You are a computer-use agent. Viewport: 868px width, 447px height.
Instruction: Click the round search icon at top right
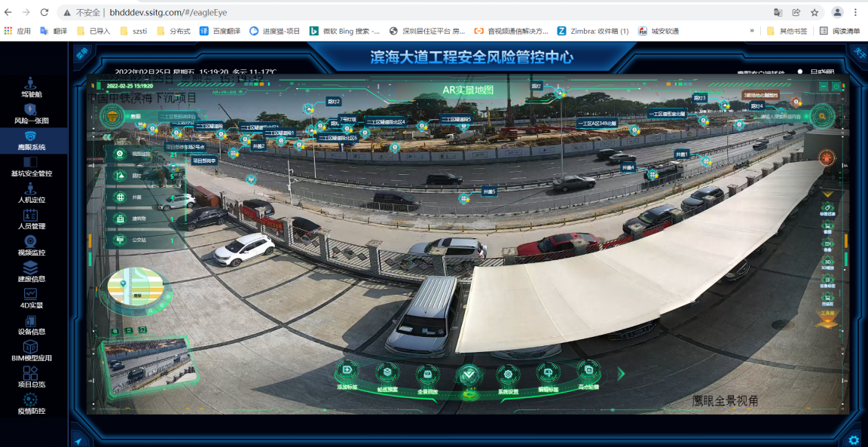[x=824, y=116]
